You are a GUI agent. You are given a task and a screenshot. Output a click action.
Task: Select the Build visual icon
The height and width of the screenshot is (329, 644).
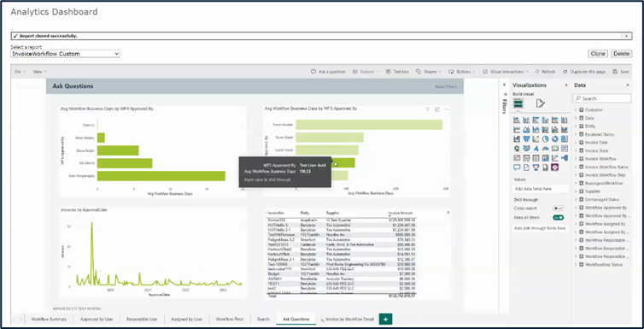click(518, 103)
